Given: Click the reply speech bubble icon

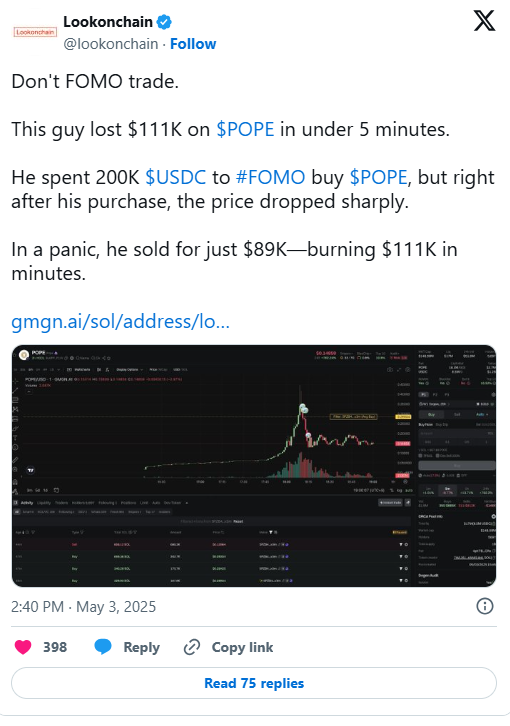Looking at the screenshot, I should click(x=103, y=646).
